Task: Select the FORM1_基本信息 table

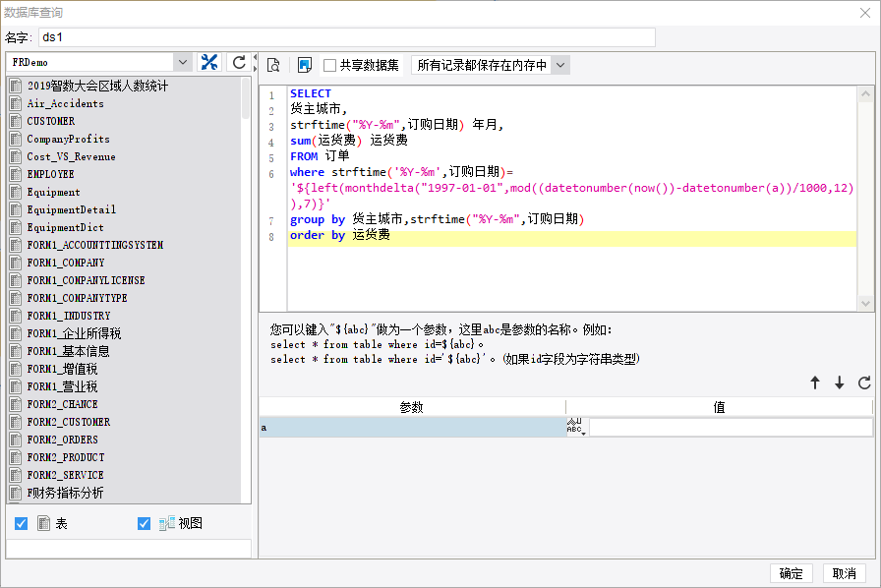Action: click(x=68, y=351)
